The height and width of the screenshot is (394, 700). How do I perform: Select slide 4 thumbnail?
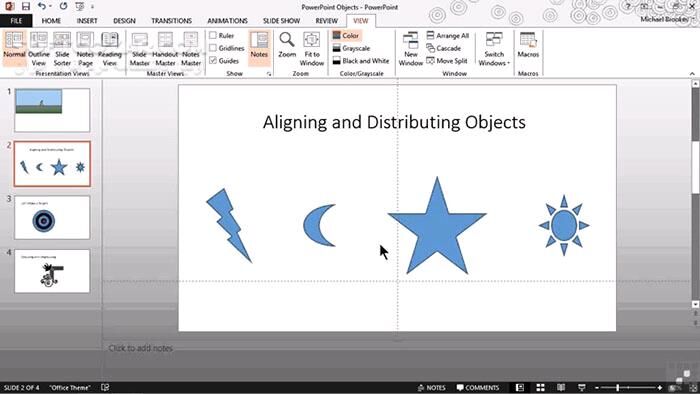point(52,271)
